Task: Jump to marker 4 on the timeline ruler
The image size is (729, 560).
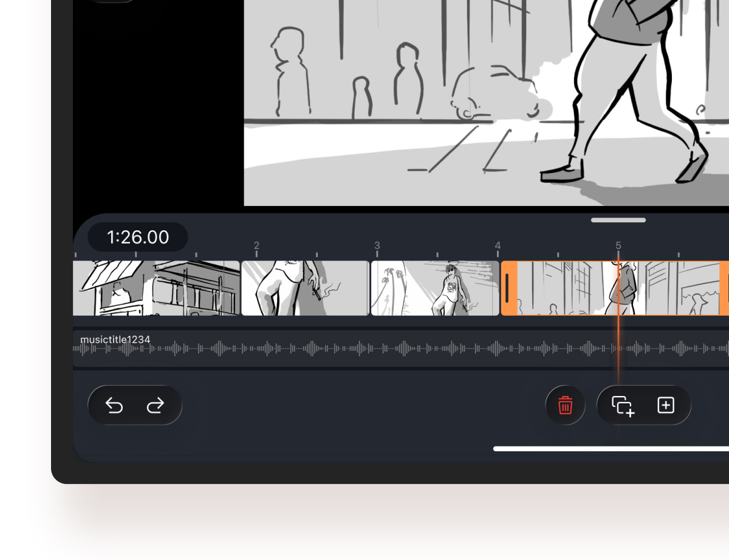Action: point(498,246)
